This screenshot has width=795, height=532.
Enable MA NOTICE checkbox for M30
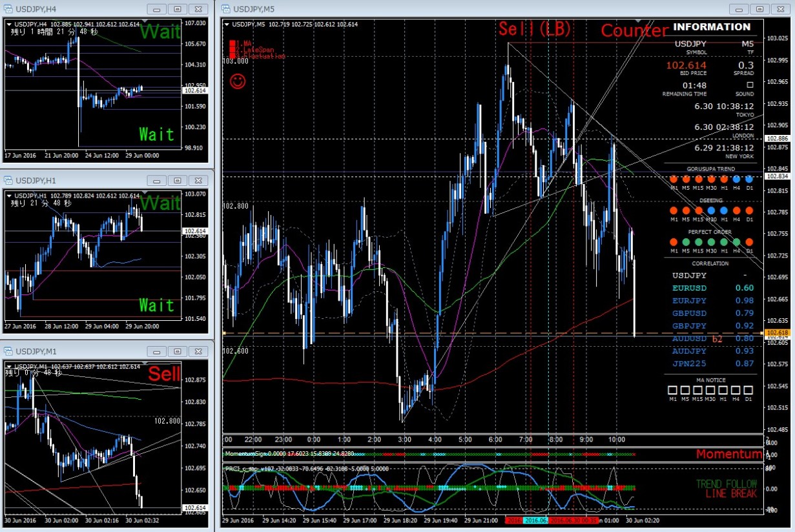(711, 390)
